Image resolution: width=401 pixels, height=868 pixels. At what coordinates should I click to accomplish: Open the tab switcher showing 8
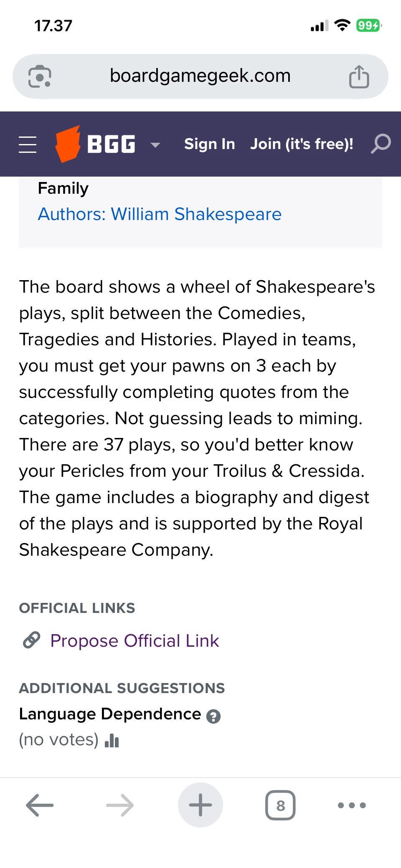(280, 805)
